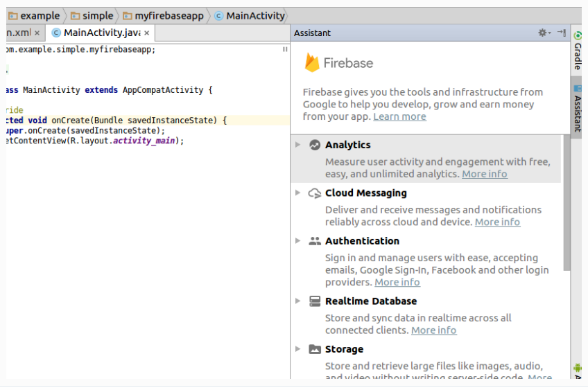Click the Assistant panel vertical scrollbar
This screenshot has height=390, width=588.
567,201
